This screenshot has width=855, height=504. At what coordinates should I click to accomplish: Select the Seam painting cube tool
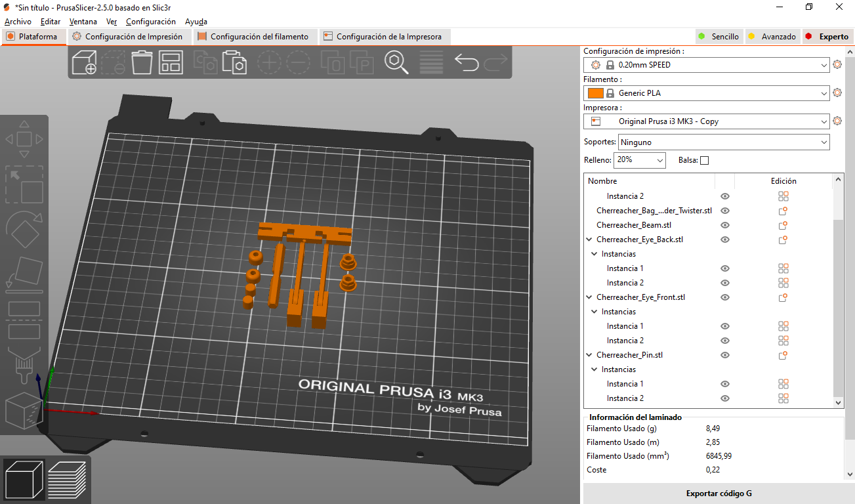(23, 411)
